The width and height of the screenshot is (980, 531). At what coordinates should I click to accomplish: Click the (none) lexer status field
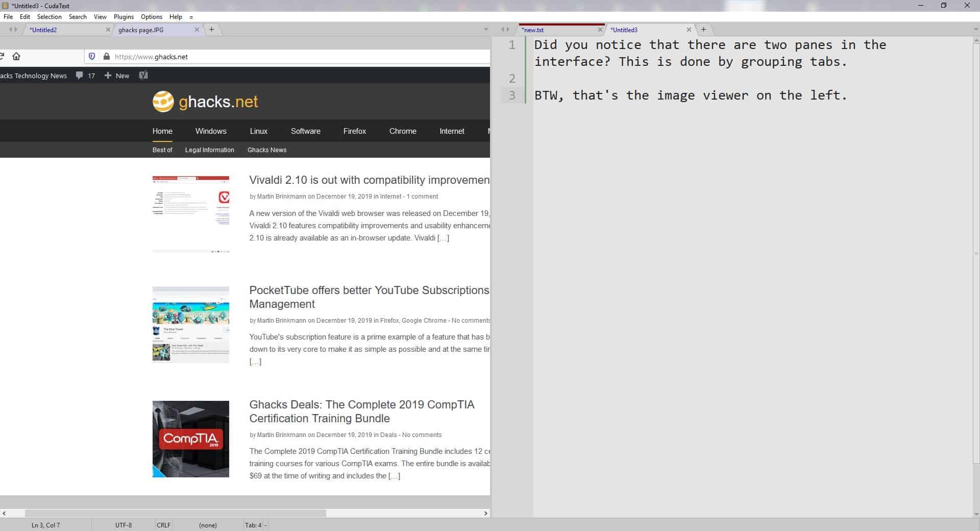[x=208, y=525]
